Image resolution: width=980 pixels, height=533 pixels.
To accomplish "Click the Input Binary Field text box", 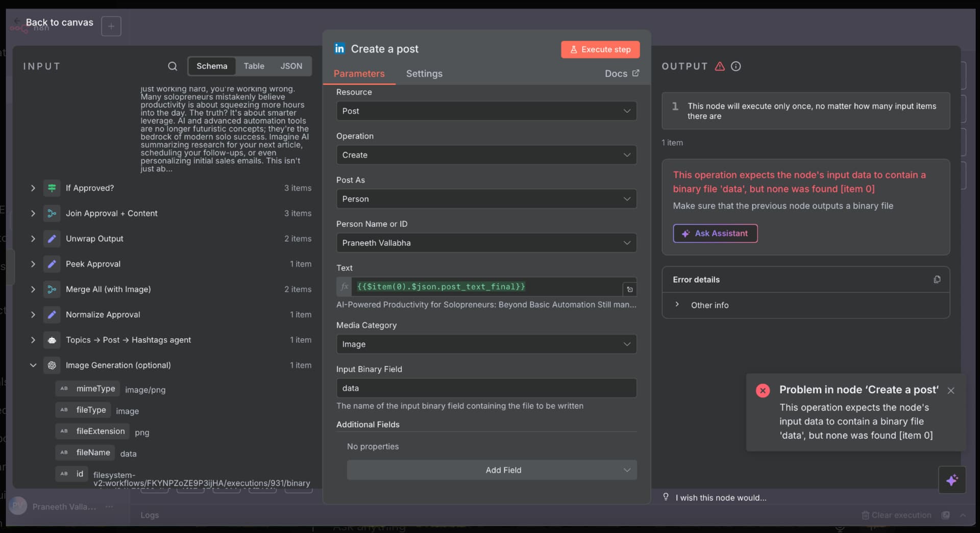I will pyautogui.click(x=486, y=388).
